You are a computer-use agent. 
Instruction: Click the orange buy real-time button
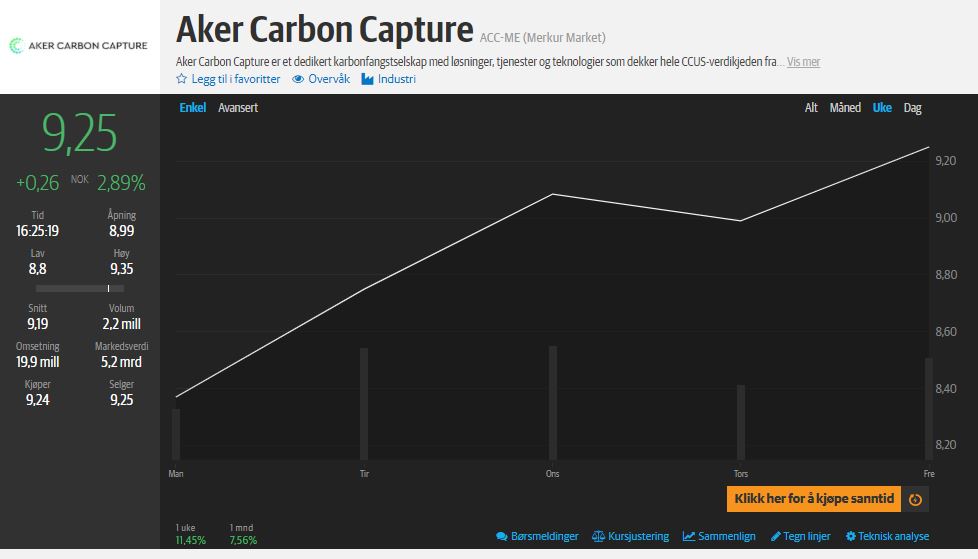(814, 499)
